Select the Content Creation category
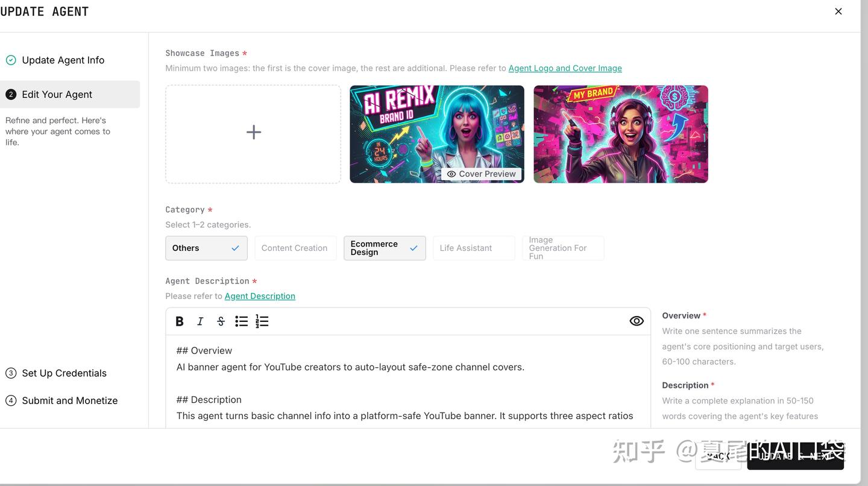The height and width of the screenshot is (486, 868). [295, 248]
